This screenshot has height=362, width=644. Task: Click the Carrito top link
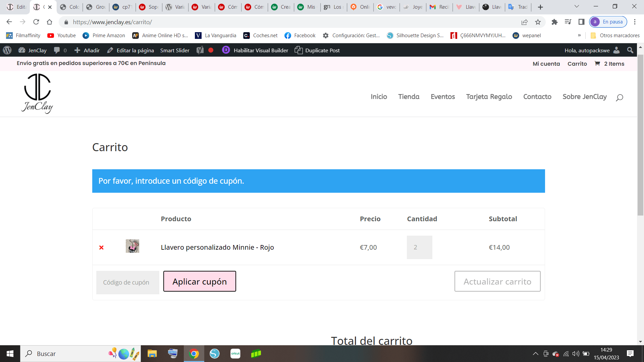click(577, 64)
